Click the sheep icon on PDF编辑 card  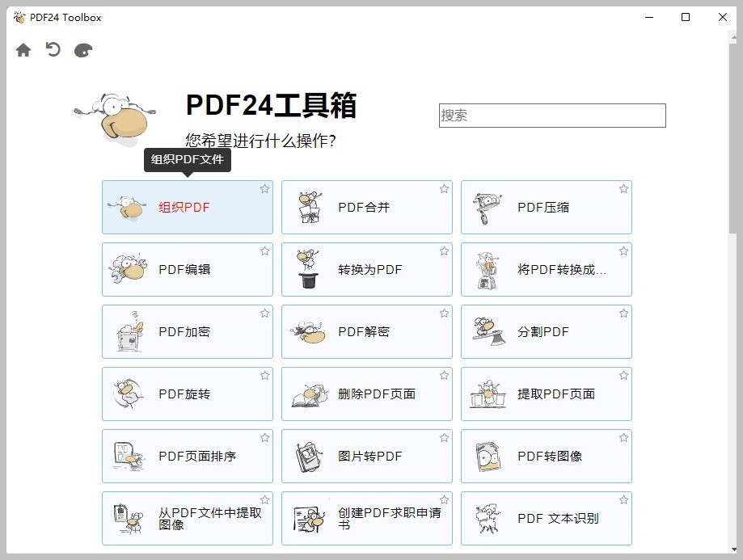pos(128,269)
